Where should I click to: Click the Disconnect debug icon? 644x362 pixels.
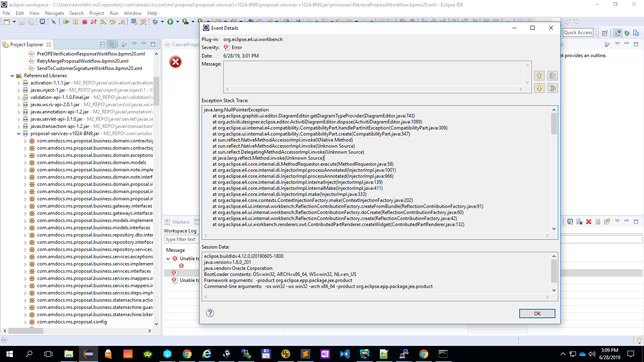pos(94,22)
